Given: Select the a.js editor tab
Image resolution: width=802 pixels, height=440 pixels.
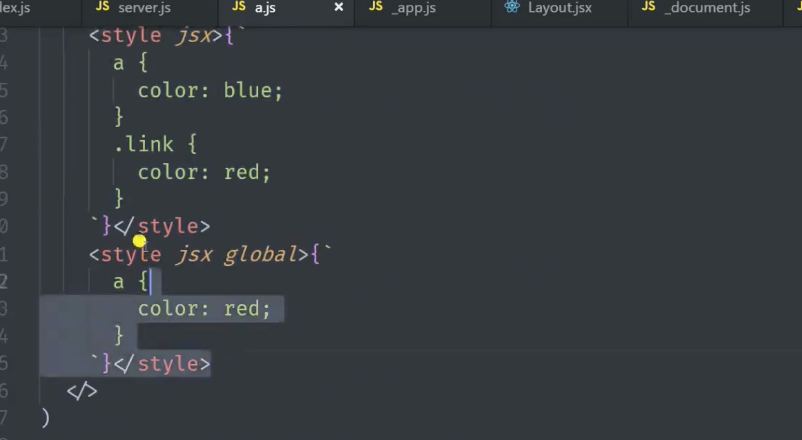Looking at the screenshot, I should [x=286, y=8].
